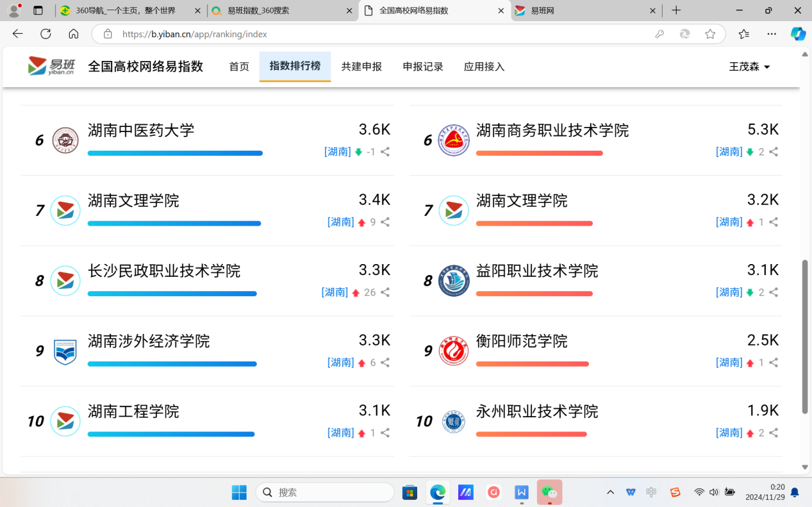Click [湖南] tag under 永州职业技术学院
This screenshot has height=507, width=812.
[x=729, y=433]
